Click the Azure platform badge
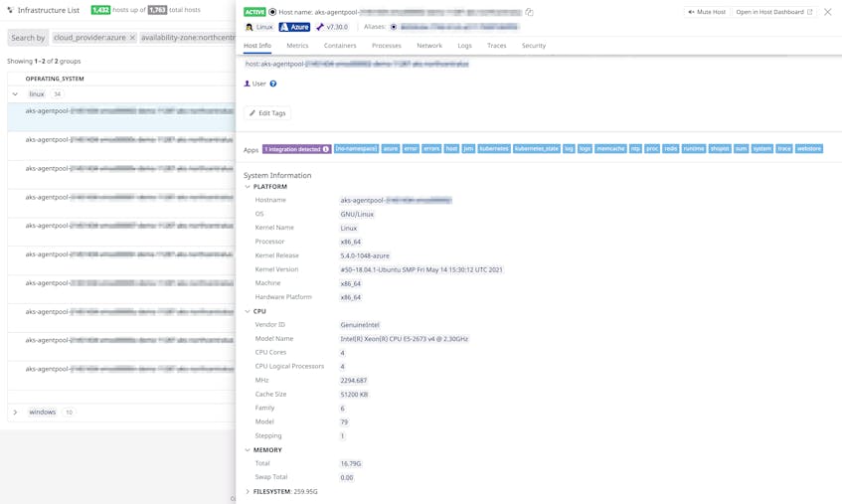Viewport: 842px width, 504px height. [294, 27]
